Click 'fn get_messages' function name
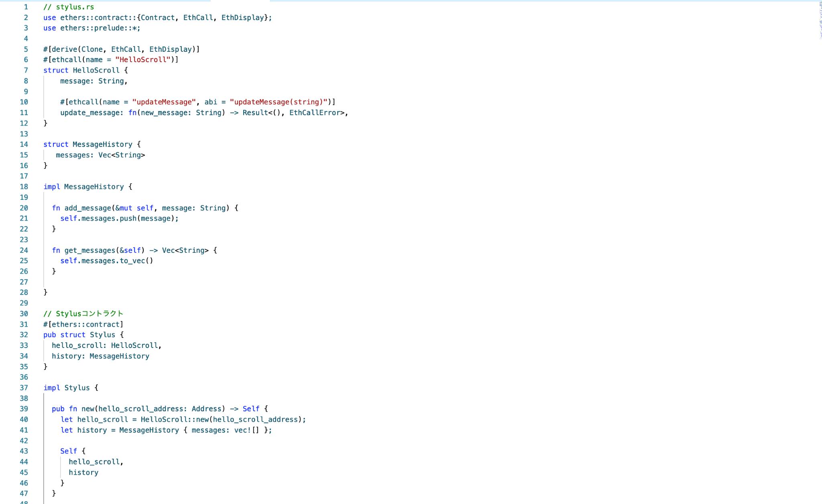 tap(83, 250)
